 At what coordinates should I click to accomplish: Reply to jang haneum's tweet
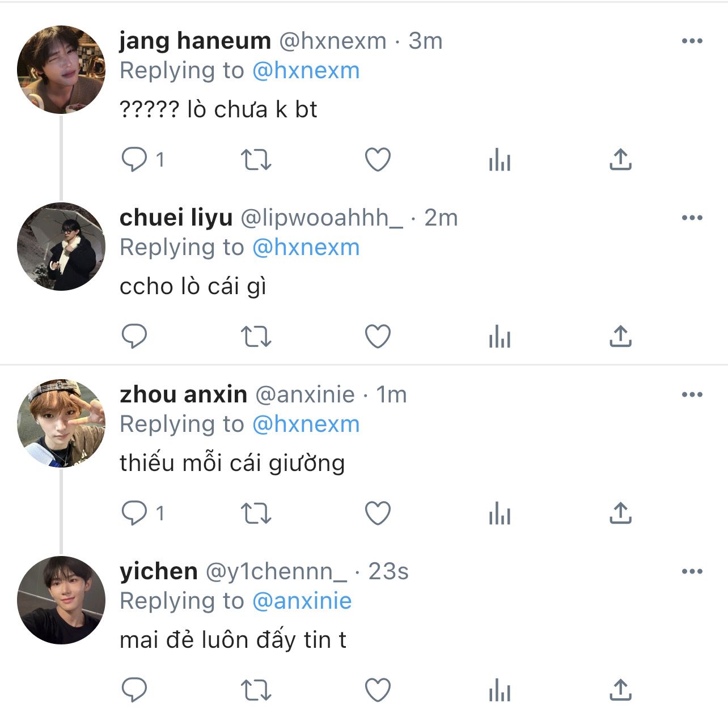click(x=135, y=160)
